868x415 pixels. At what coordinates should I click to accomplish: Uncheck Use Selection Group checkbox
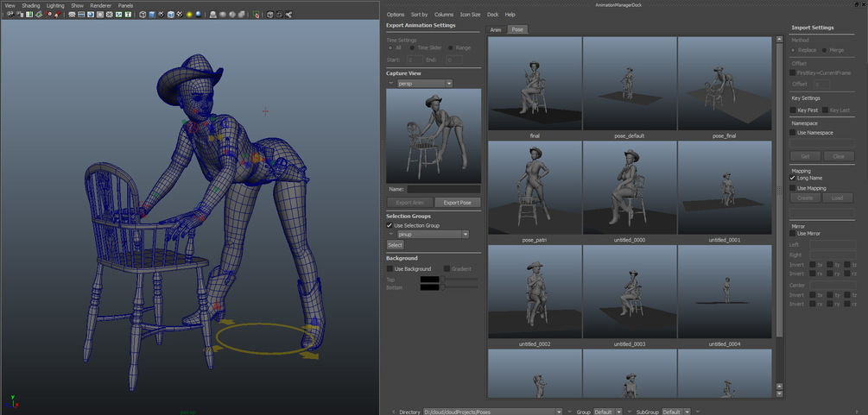390,225
